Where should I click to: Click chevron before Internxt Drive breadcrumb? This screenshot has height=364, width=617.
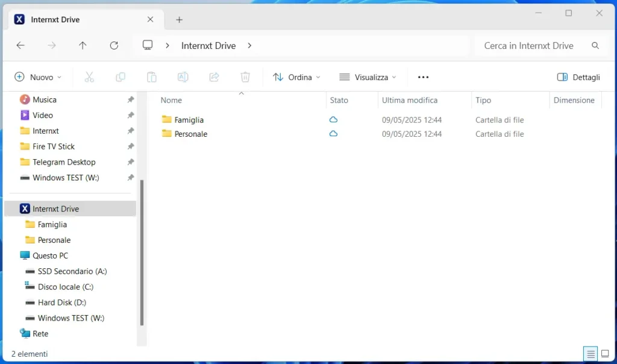tap(168, 46)
